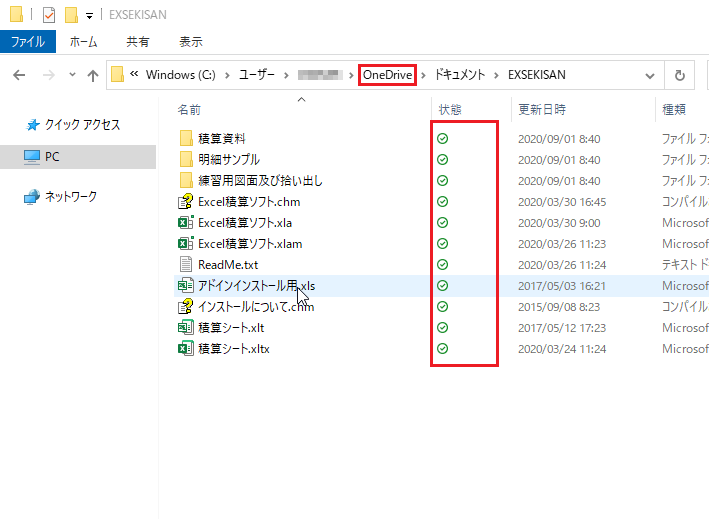
Task: Click Windows (C:) in the address path
Action: click(x=180, y=75)
